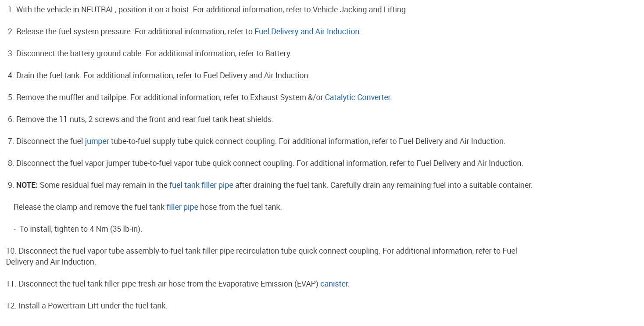Image resolution: width=644 pixels, height=326 pixels.
Task: Click 'Install a Powertrain Lift' step text
Action: click(93, 306)
